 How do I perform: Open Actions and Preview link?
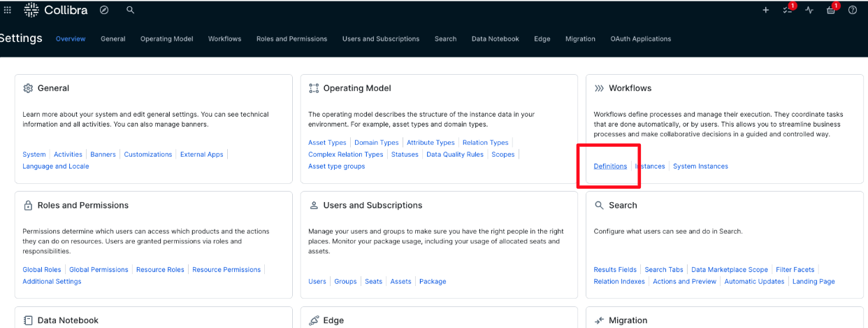[684, 282]
